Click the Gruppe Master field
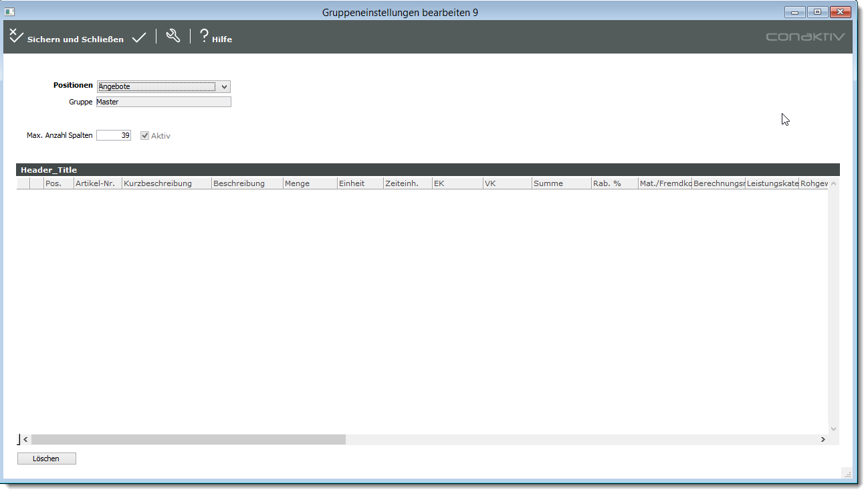This screenshot has height=494, width=868. 164,102
